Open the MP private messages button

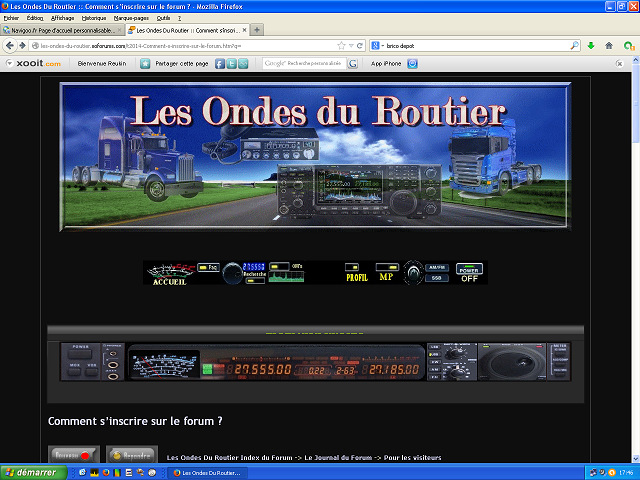(387, 273)
